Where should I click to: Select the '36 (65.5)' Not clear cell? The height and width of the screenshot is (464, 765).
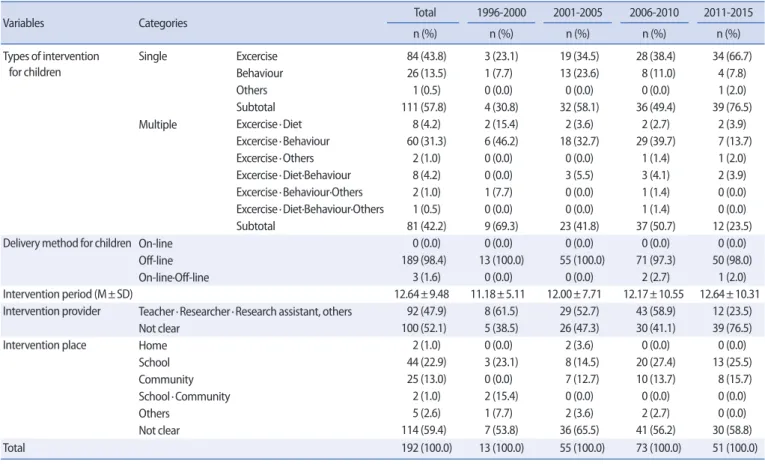tap(579, 430)
